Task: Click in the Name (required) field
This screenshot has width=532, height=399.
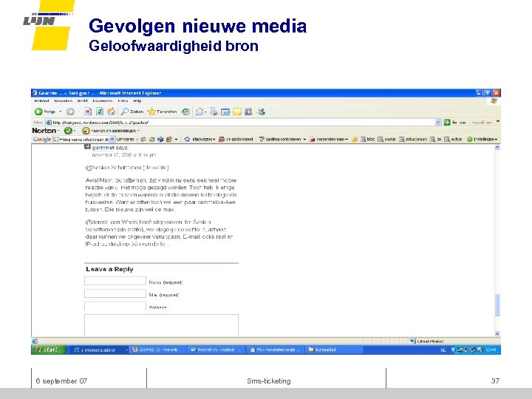Action: tap(115, 281)
